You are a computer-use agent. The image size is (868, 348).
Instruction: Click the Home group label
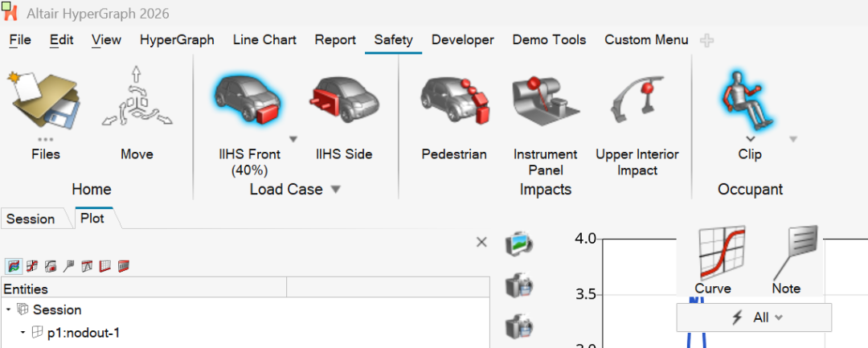(x=92, y=190)
